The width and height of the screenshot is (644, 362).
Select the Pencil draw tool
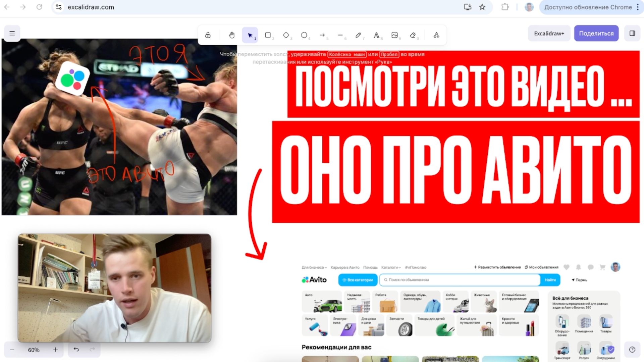tap(359, 35)
